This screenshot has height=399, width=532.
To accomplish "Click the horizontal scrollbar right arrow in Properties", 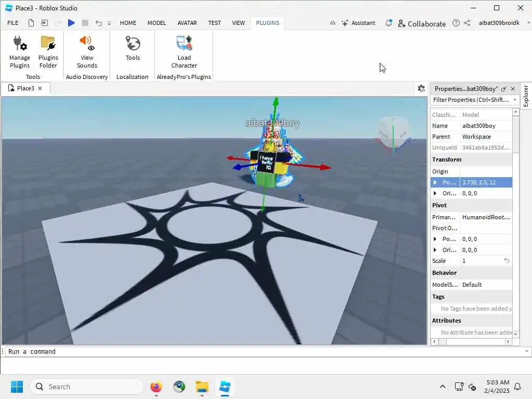I will 508,342.
